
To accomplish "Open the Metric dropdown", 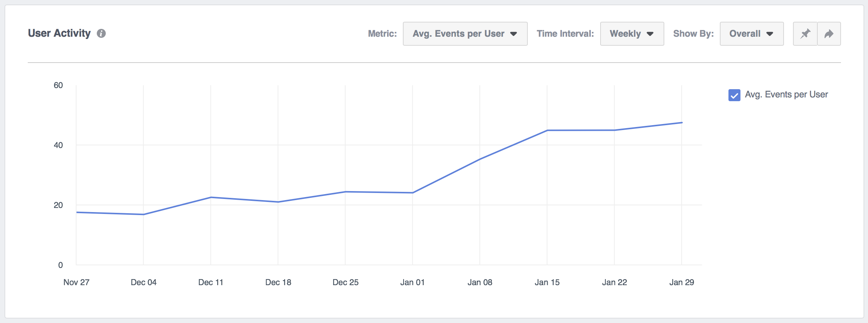I will 465,34.
